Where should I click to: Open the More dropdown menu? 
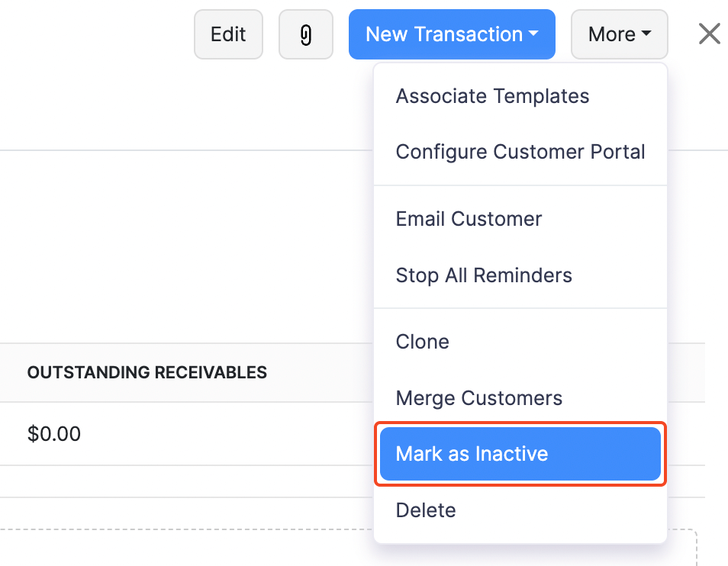pyautogui.click(x=619, y=34)
